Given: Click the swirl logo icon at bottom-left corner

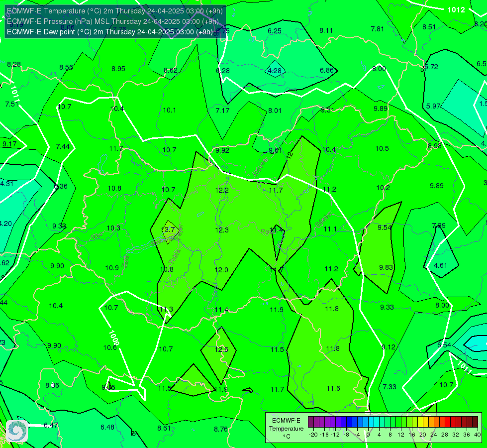Looking at the screenshot, I should pyautogui.click(x=17, y=431).
